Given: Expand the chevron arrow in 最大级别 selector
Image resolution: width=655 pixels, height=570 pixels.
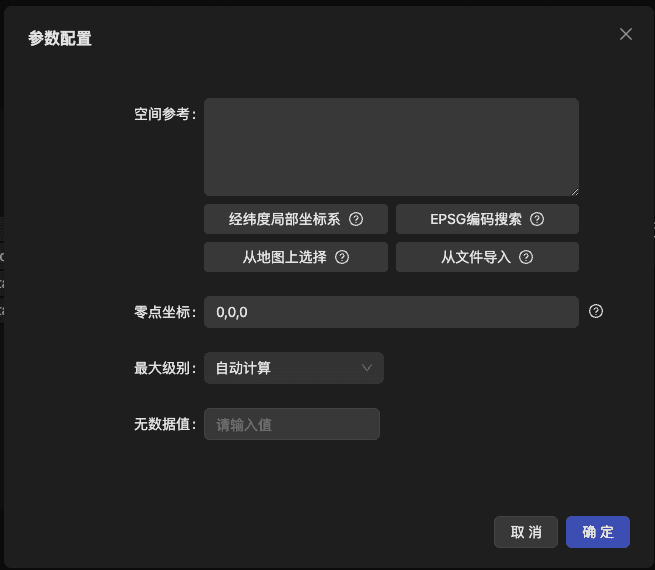Looking at the screenshot, I should [367, 368].
